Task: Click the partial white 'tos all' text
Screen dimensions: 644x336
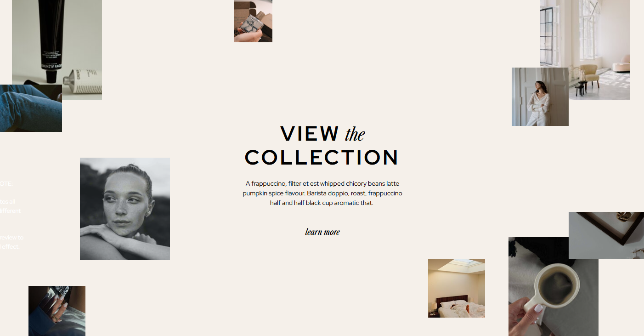Action: tap(8, 201)
